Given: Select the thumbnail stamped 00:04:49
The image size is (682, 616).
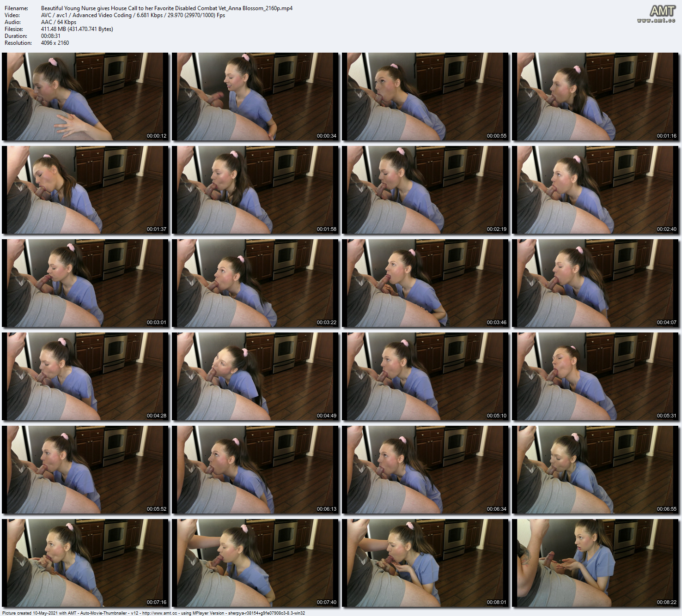Looking at the screenshot, I should coord(255,376).
